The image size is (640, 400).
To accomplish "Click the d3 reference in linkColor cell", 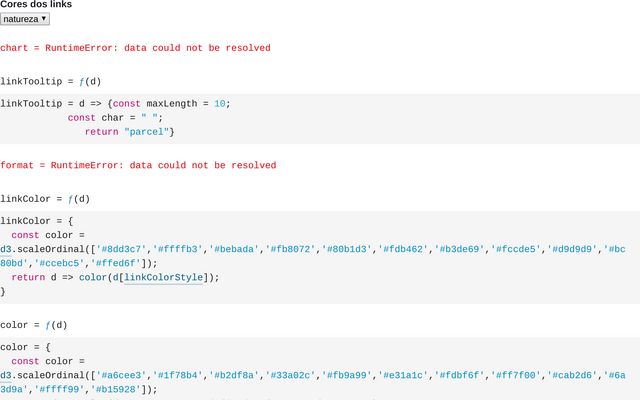I will click(6, 249).
